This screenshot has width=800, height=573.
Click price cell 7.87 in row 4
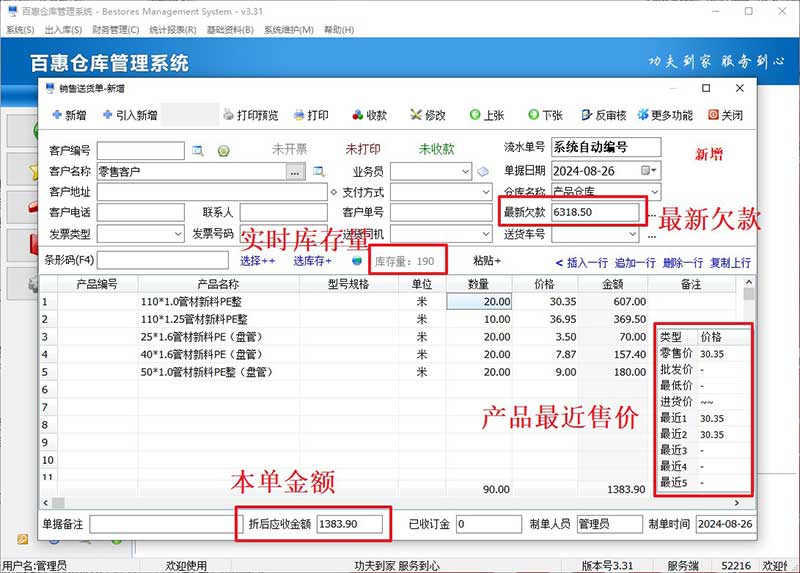click(x=545, y=354)
